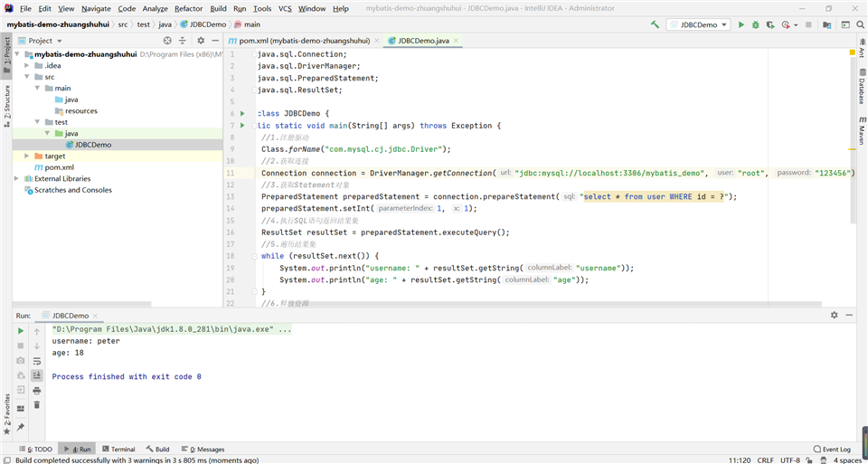The image size is (868, 464).
Task: Click the toolbar Stop icon
Action: pyautogui.click(x=808, y=24)
